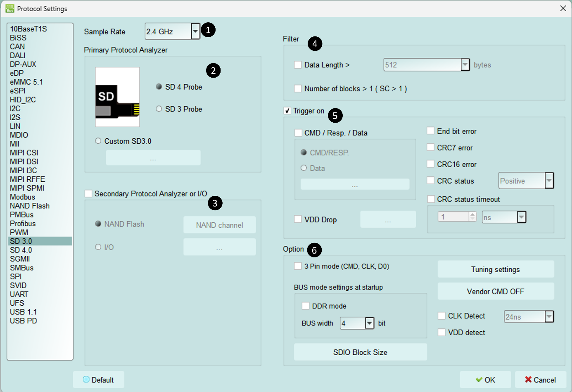Check Number of blocks > 1 filter
Screen dimensions: 572x392
298,88
